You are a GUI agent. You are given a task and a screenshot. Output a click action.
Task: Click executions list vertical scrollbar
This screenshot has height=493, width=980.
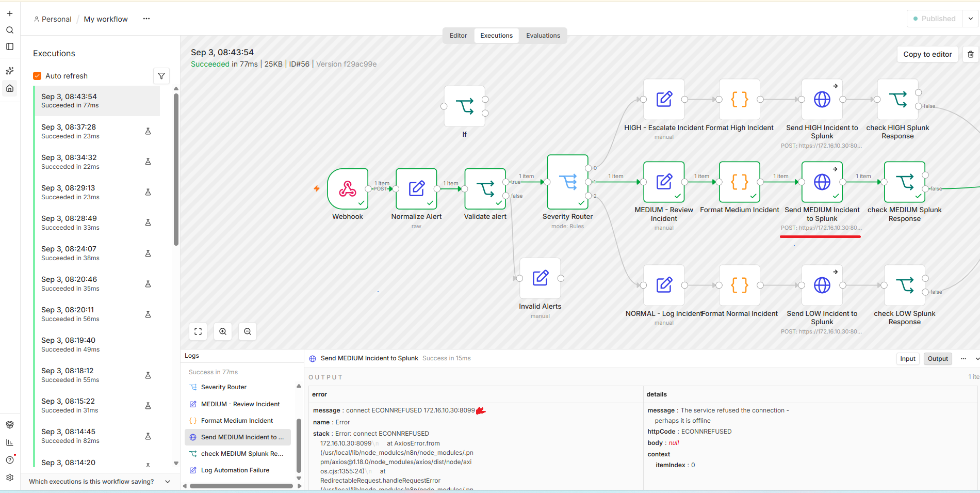tap(176, 170)
